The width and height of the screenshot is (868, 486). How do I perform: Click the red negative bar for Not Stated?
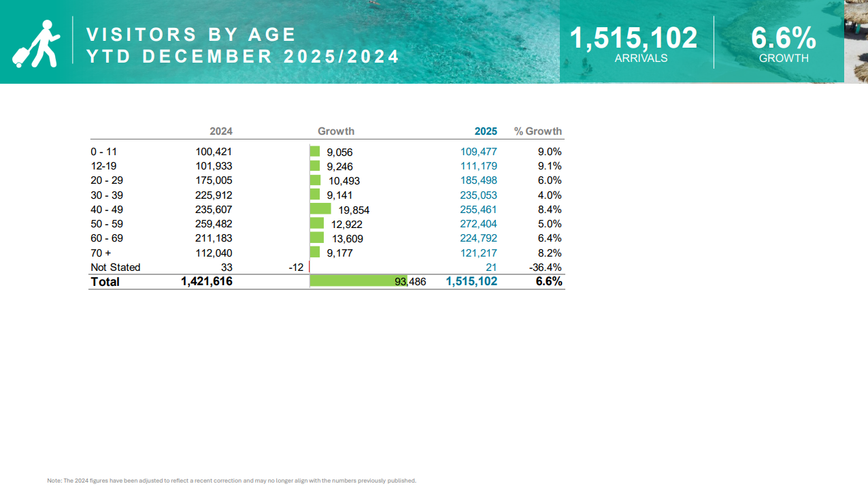[311, 266]
